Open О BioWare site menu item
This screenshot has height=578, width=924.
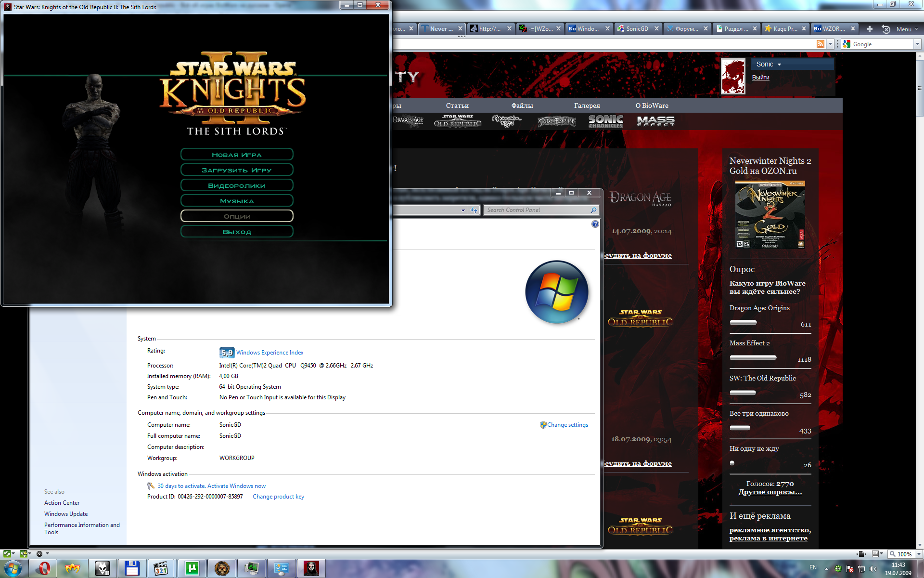coord(652,105)
